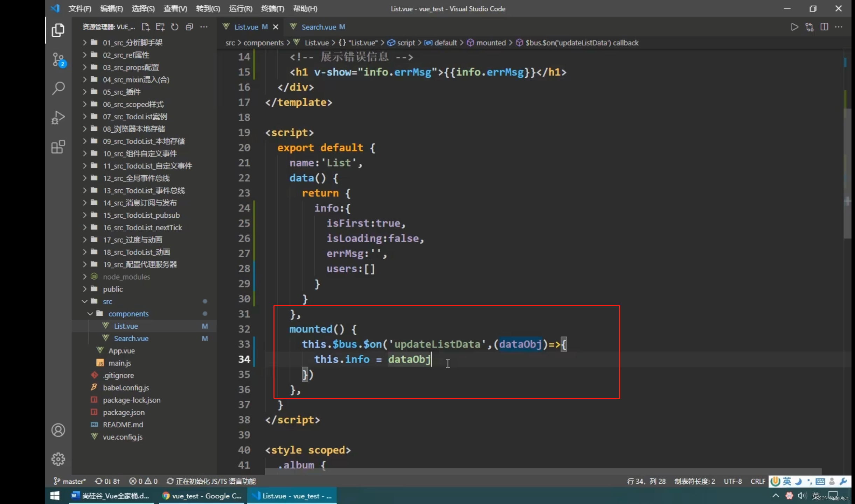The width and height of the screenshot is (855, 504).
Task: Switch to Chrome vue_test in taskbar
Action: tap(201, 496)
